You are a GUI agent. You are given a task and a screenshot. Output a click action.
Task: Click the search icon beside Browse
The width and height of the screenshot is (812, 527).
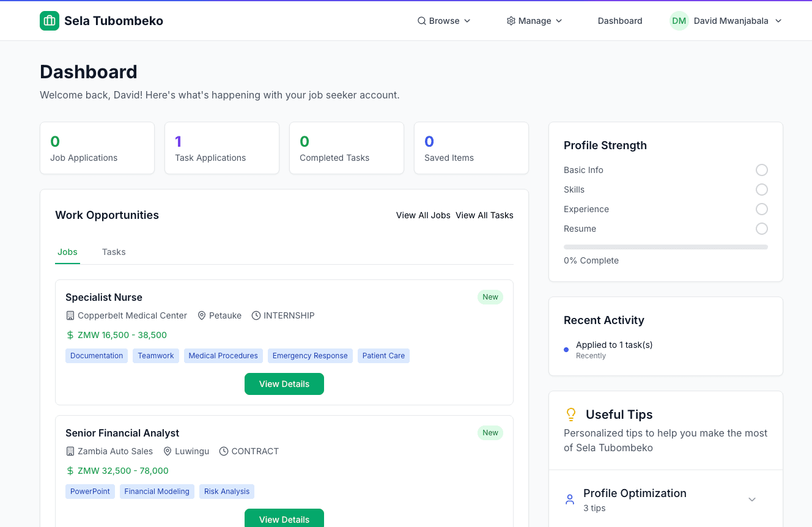point(422,21)
